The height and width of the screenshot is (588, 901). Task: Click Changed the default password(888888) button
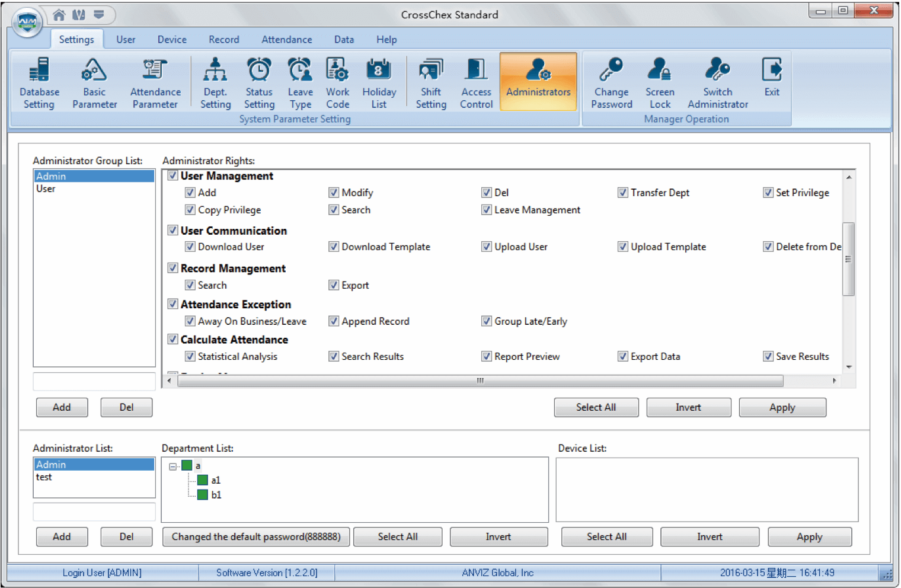click(256, 536)
